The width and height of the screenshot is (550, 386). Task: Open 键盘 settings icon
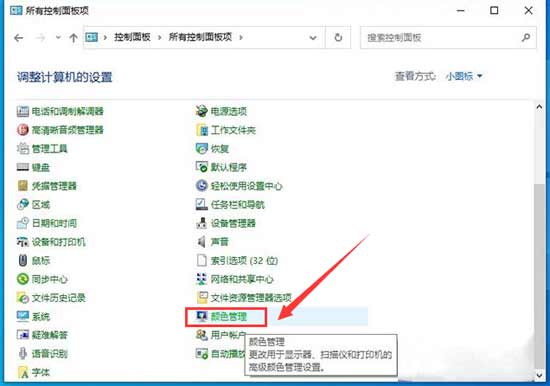coord(23,167)
